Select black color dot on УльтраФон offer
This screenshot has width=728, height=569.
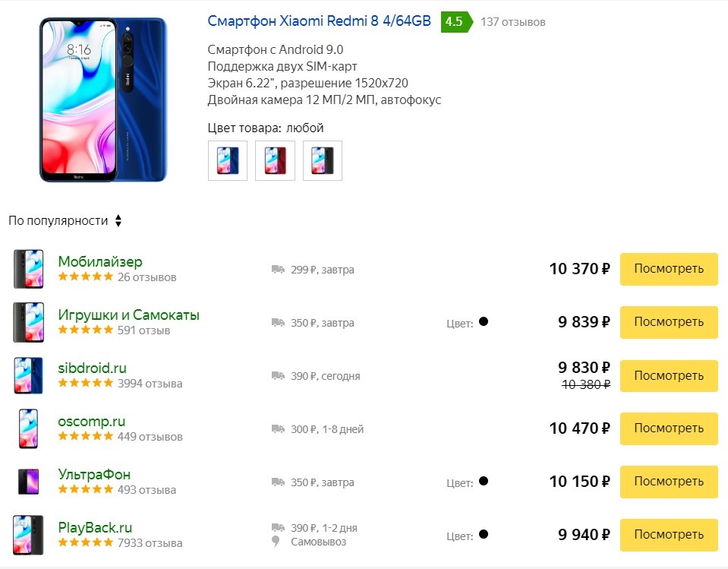pyautogui.click(x=485, y=482)
